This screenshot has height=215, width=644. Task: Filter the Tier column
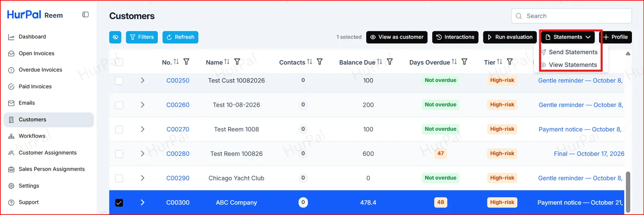coord(510,62)
